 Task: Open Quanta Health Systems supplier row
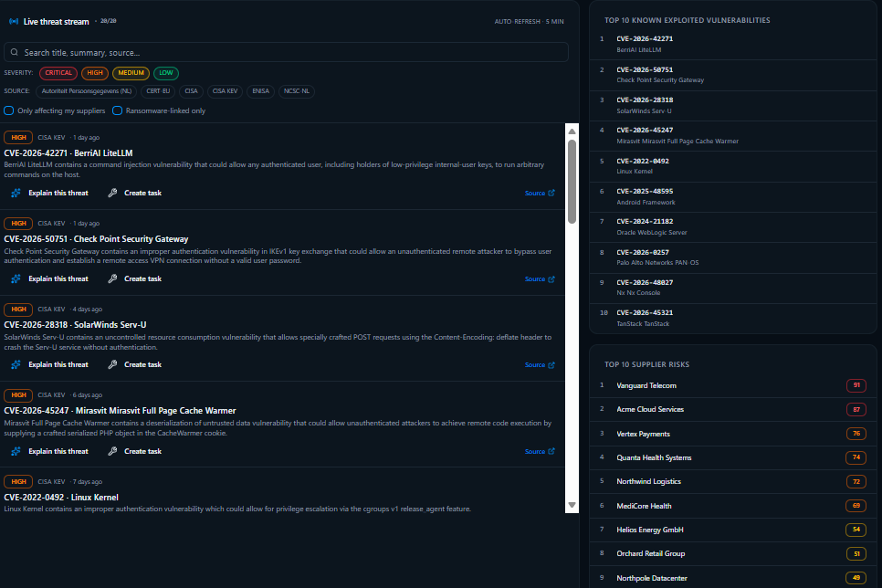733,457
